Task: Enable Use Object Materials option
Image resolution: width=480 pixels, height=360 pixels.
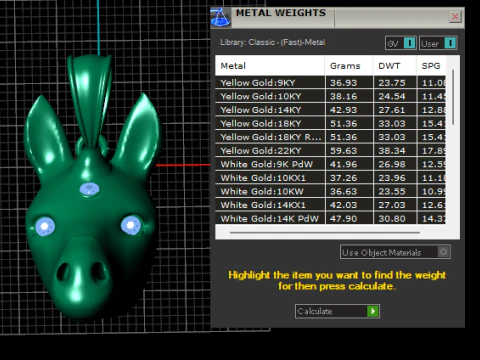Action: click(x=395, y=252)
